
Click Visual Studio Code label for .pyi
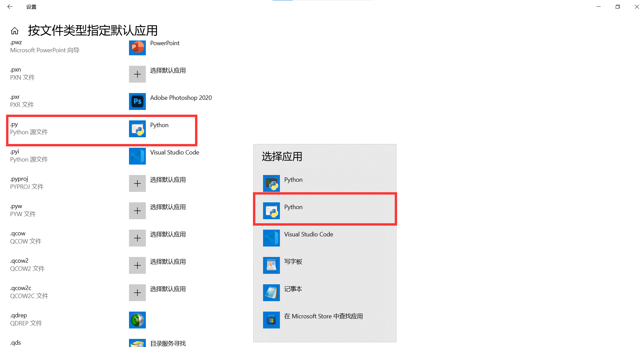174,152
